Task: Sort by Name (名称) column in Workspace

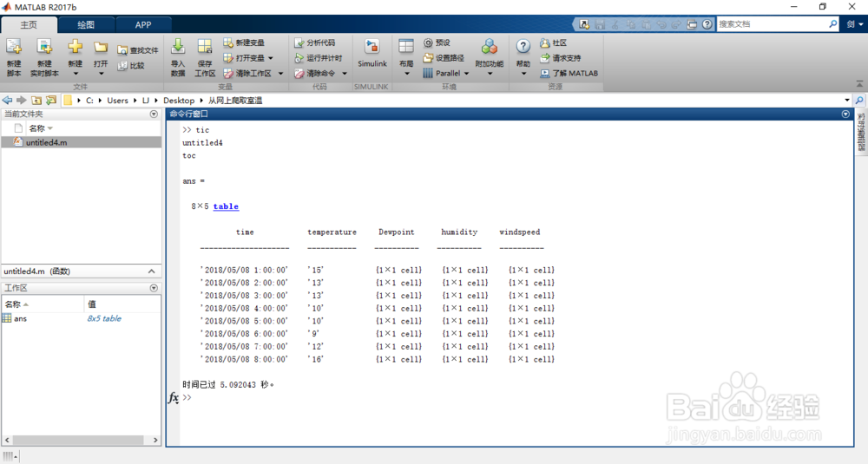Action: click(43, 304)
